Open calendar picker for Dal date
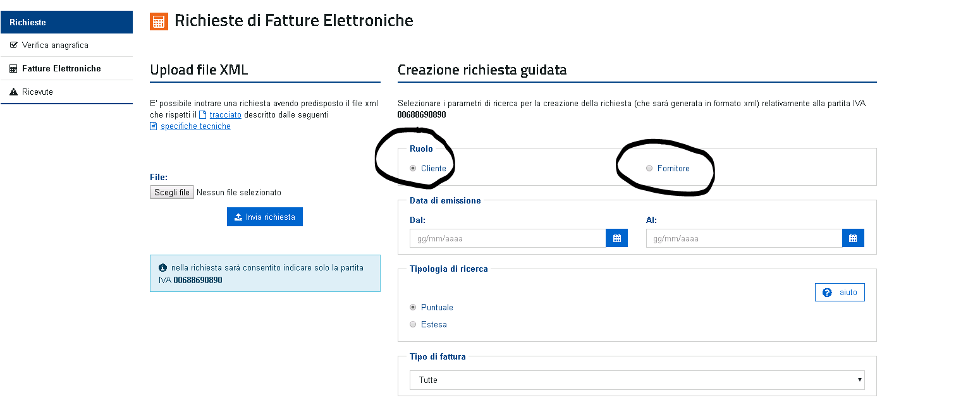The image size is (980, 400). pos(617,238)
